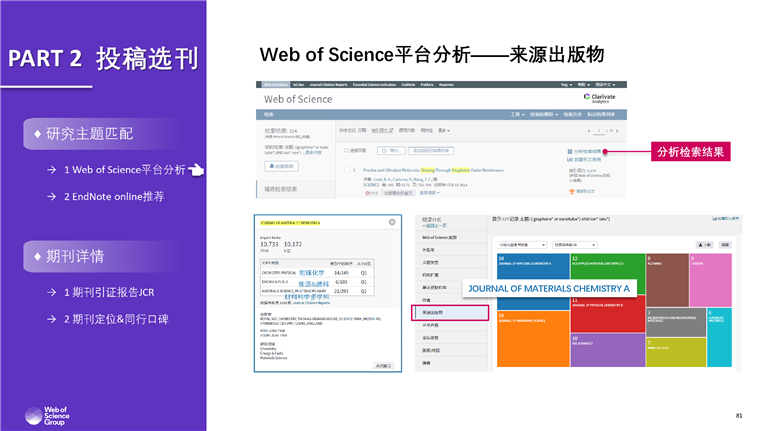Click the Journal Citation Reports link in popup
The image size is (768, 431).
tap(312, 303)
